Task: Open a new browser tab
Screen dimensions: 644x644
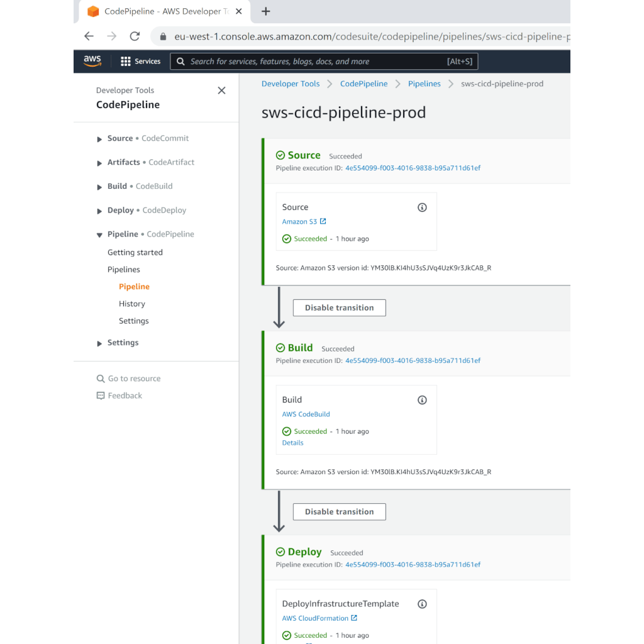Action: coord(266,11)
